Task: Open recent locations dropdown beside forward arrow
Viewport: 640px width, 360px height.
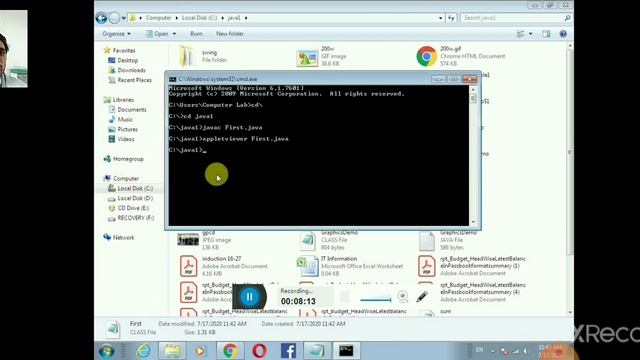Action: pyautogui.click(x=124, y=18)
